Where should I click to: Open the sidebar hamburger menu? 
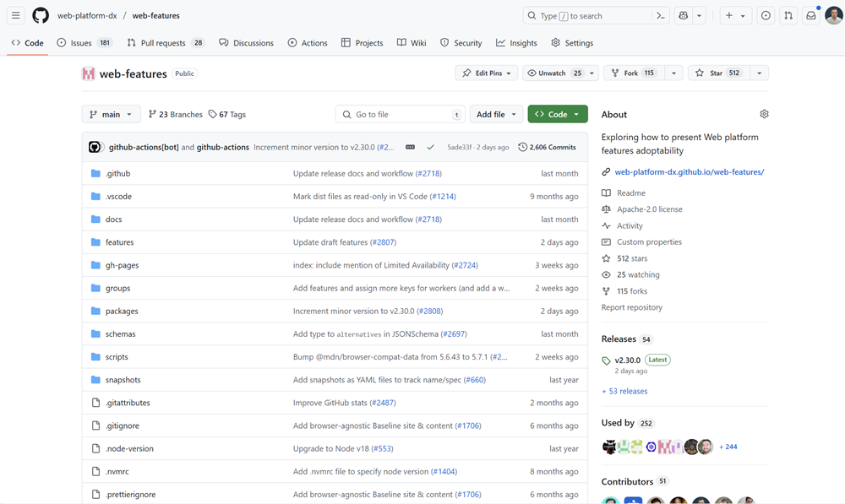(x=15, y=15)
